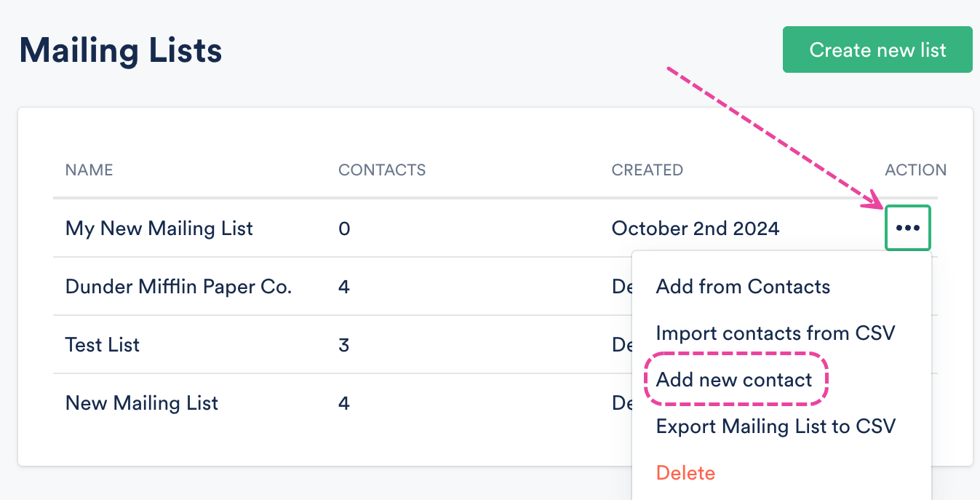Open Dunder Mifflin Paper Co. list
Image resolution: width=980 pixels, height=500 pixels.
coord(178,287)
